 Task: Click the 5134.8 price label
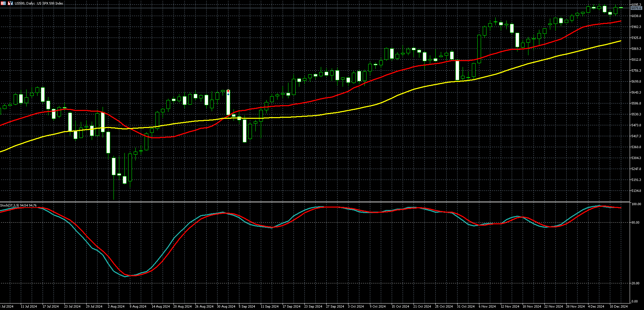(x=636, y=191)
